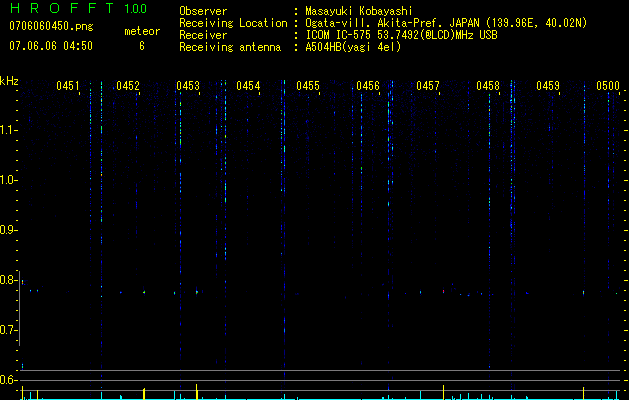Click the Observer field label

coord(203,11)
